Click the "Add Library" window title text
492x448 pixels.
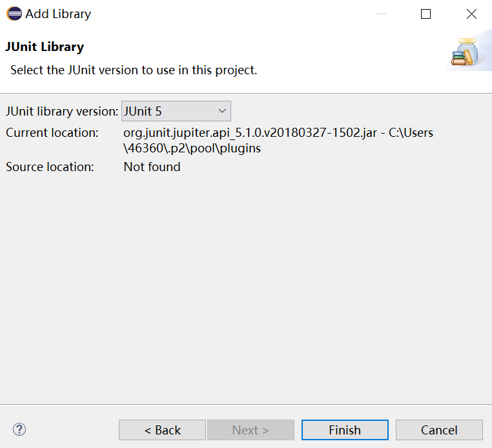click(x=58, y=14)
